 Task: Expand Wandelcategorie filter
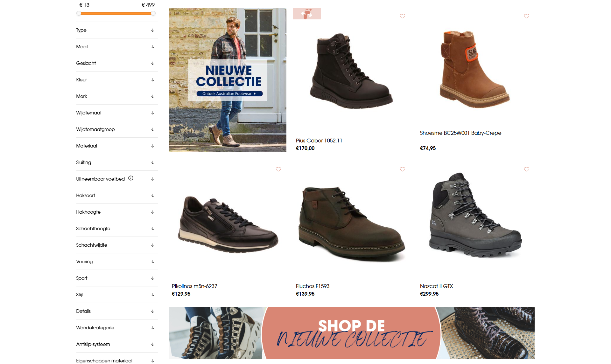click(x=117, y=328)
